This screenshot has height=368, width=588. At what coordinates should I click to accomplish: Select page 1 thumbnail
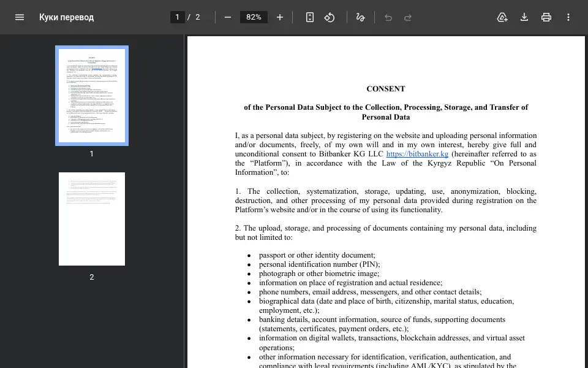pyautogui.click(x=92, y=96)
